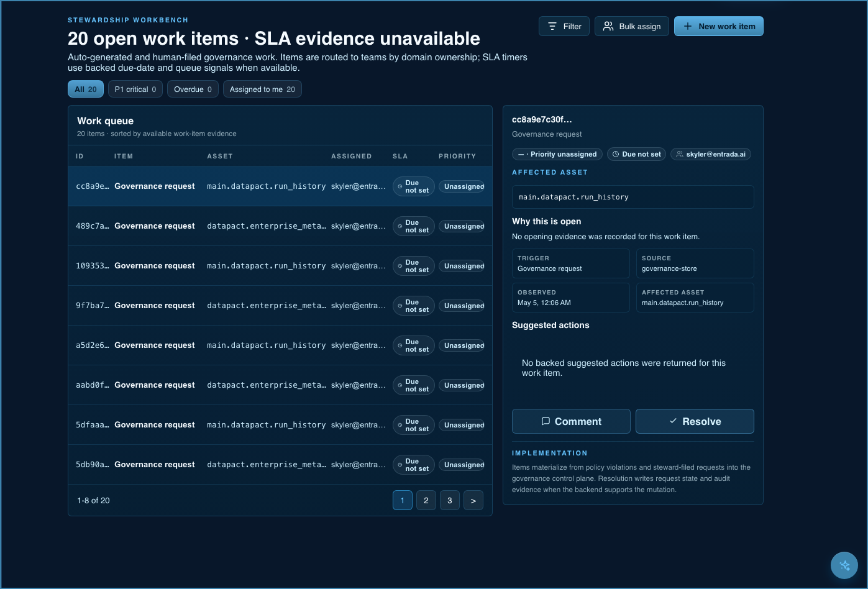Click Unassigned priority badge in 489c7a row
This screenshot has width=868, height=589.
click(x=462, y=226)
